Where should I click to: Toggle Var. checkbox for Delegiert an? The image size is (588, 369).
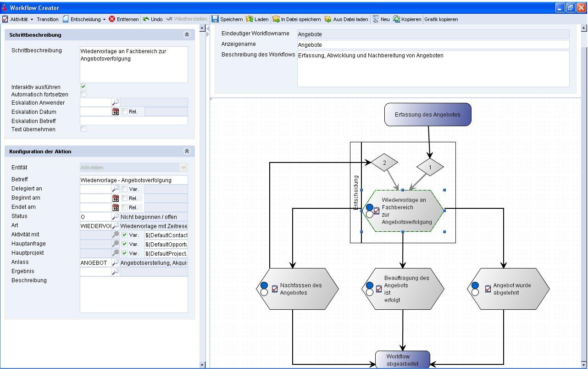pos(124,189)
